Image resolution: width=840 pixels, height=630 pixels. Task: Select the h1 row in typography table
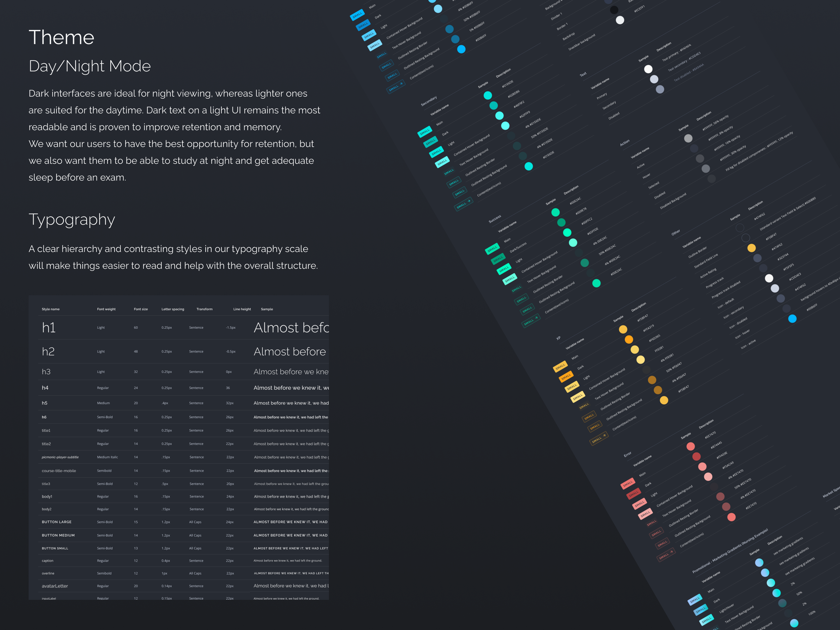click(x=178, y=327)
